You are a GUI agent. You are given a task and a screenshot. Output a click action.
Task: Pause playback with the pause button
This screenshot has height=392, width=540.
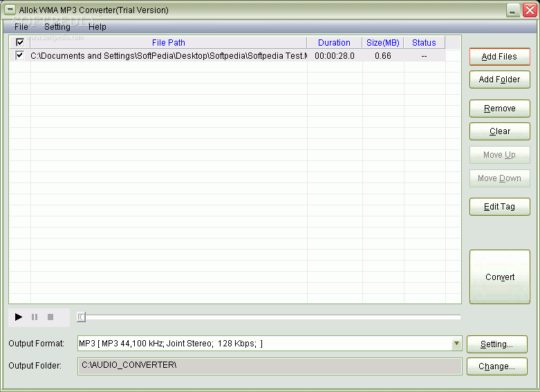35,317
